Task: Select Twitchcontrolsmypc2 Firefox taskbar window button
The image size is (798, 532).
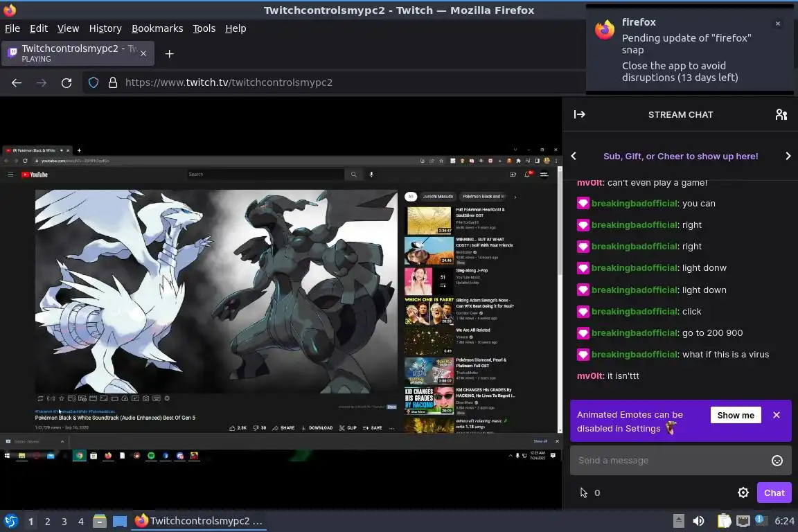Action: coord(199,522)
